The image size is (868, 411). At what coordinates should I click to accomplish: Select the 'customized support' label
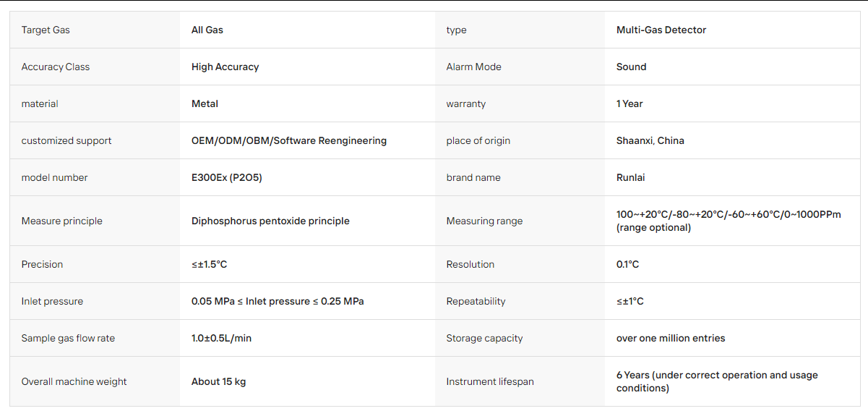pyautogui.click(x=66, y=140)
